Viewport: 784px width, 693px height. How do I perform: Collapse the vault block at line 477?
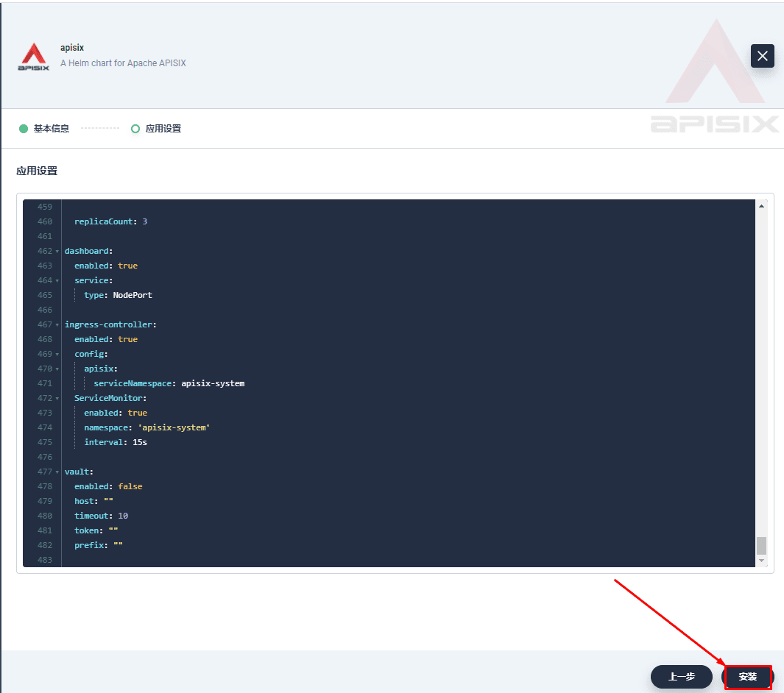57,472
